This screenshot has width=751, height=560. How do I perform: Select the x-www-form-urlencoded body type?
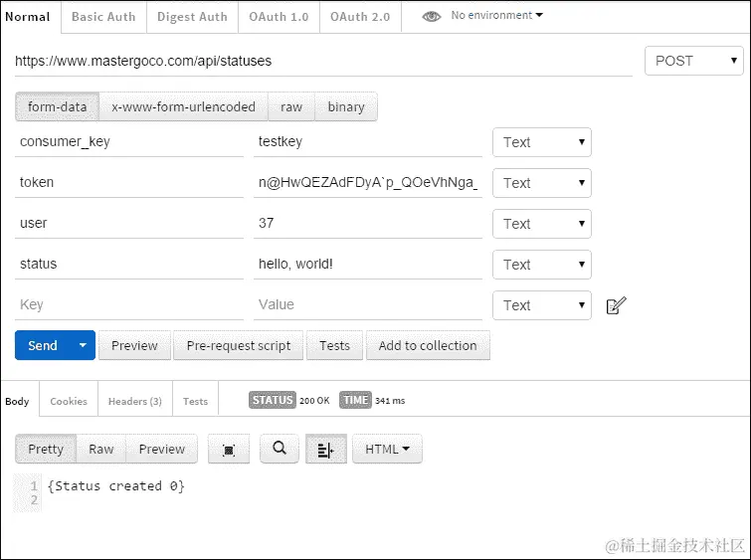(x=183, y=106)
